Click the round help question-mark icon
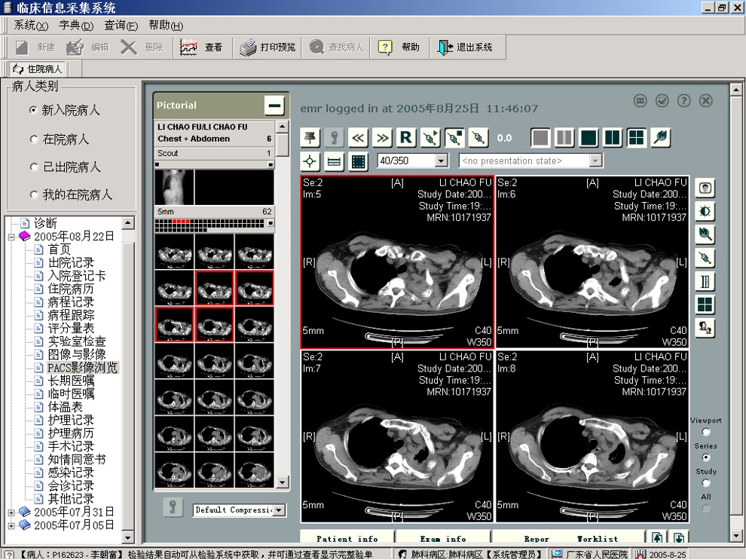Image resolution: width=746 pixels, height=560 pixels. pyautogui.click(x=684, y=101)
